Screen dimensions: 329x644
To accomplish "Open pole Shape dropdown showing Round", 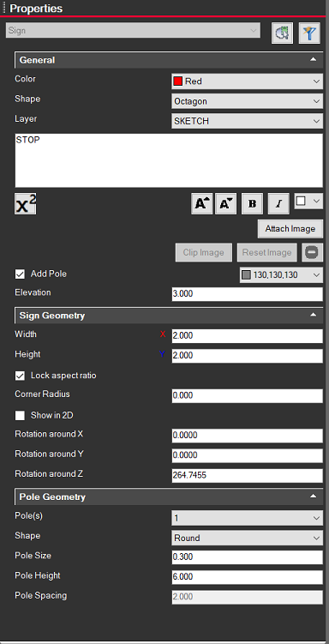I will pyautogui.click(x=247, y=538).
